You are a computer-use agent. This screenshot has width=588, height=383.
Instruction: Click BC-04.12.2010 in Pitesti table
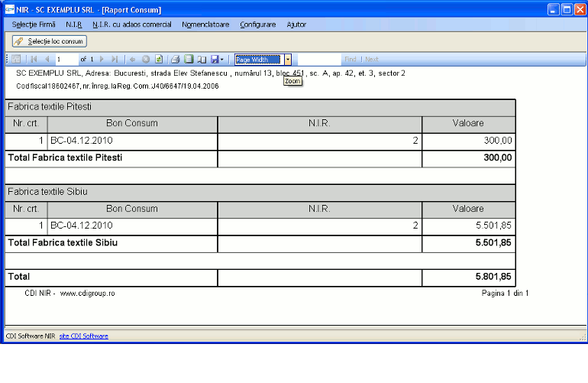click(82, 141)
